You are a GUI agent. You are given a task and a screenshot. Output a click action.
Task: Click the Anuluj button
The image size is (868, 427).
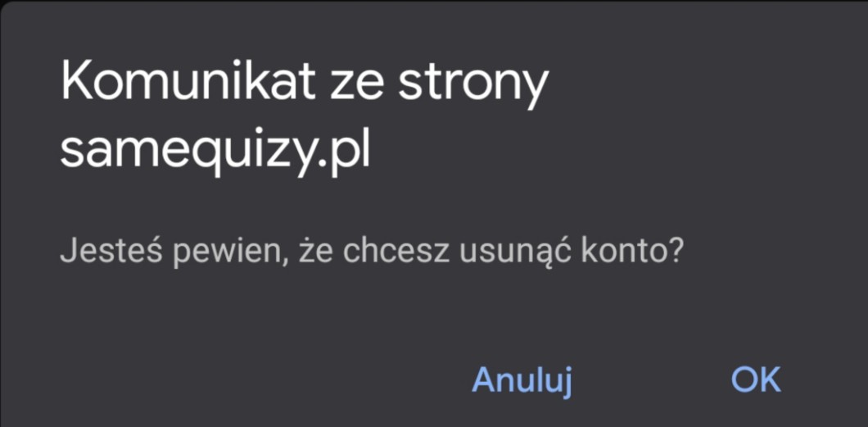(x=522, y=381)
